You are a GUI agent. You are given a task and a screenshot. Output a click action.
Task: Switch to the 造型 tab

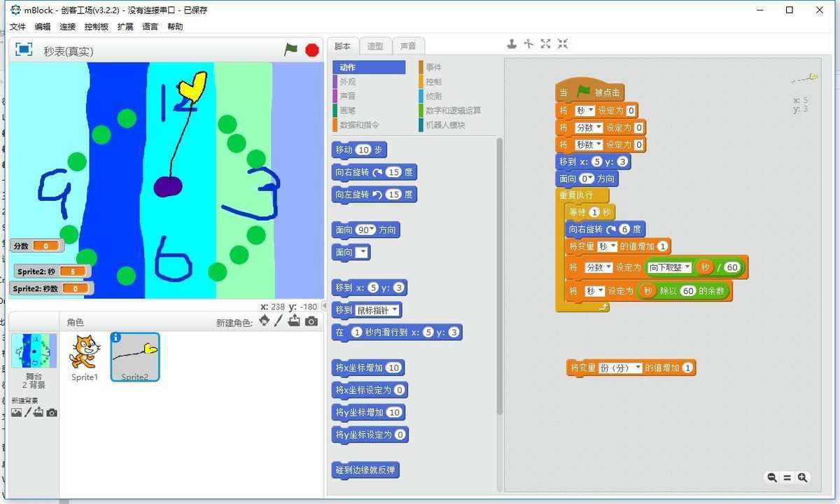375,46
